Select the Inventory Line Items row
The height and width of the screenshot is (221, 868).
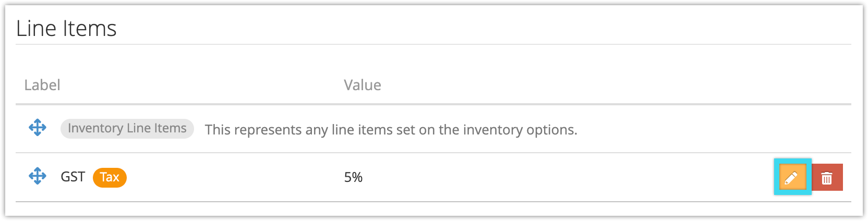point(433,129)
